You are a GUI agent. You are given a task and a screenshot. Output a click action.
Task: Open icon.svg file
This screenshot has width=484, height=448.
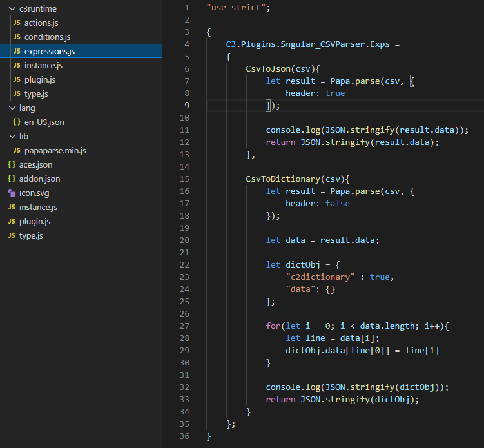(x=34, y=193)
